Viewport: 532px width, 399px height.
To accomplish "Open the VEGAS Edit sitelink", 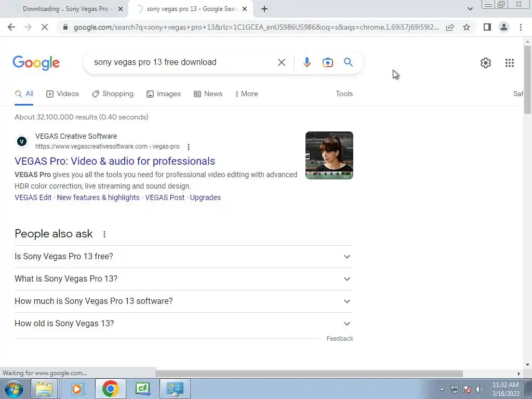I will pos(33,197).
